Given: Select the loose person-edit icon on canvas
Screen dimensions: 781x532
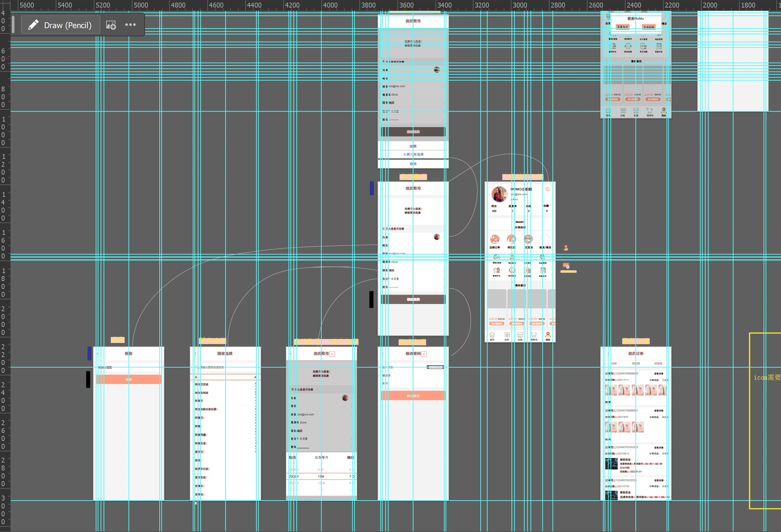Looking at the screenshot, I should (566, 248).
